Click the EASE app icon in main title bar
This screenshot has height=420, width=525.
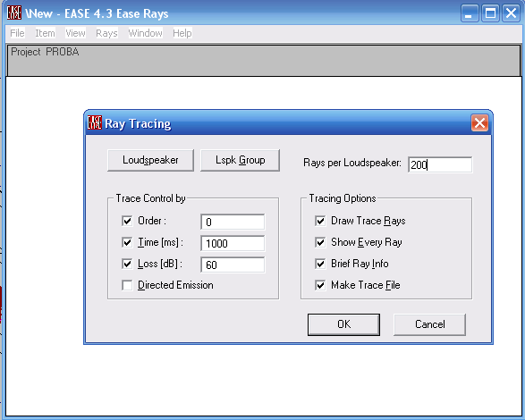pos(14,13)
